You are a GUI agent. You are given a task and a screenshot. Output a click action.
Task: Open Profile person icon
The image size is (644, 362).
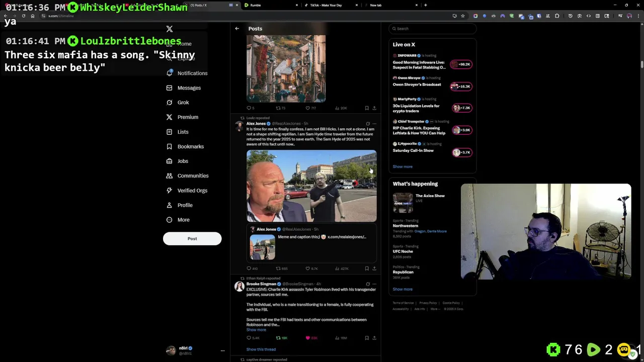(170, 205)
